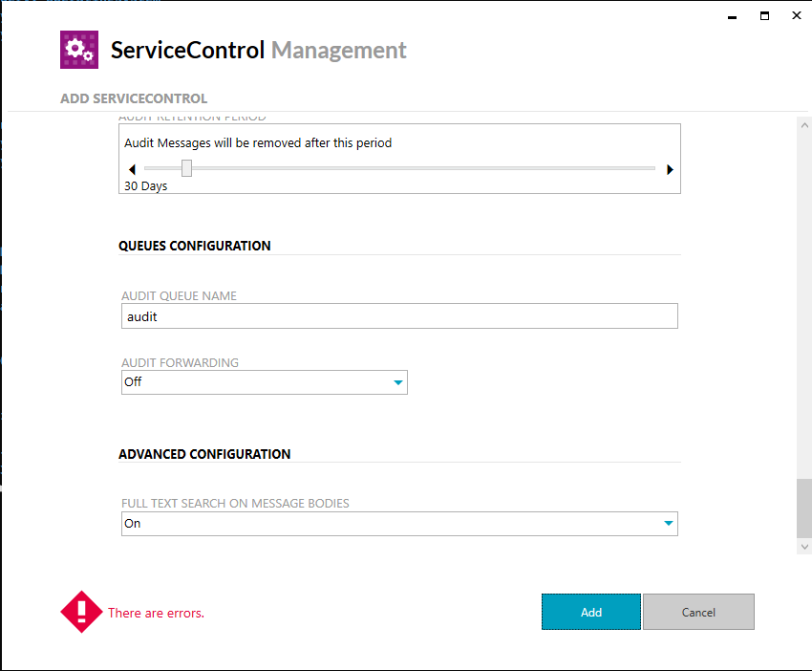Open the Full Text Search dropdown

coord(398,523)
